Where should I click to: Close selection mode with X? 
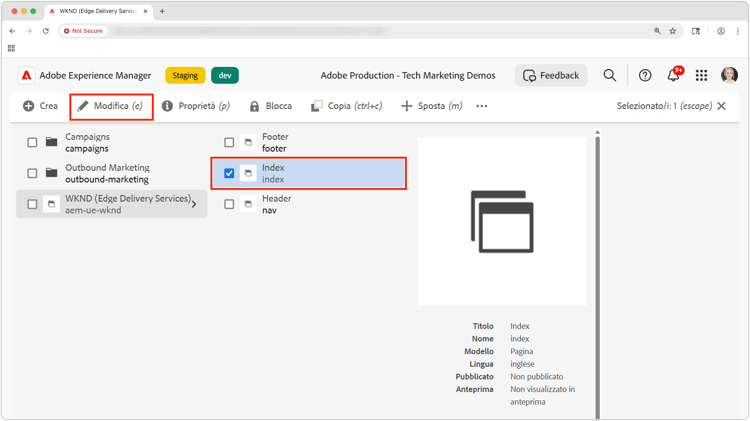pyautogui.click(x=721, y=106)
